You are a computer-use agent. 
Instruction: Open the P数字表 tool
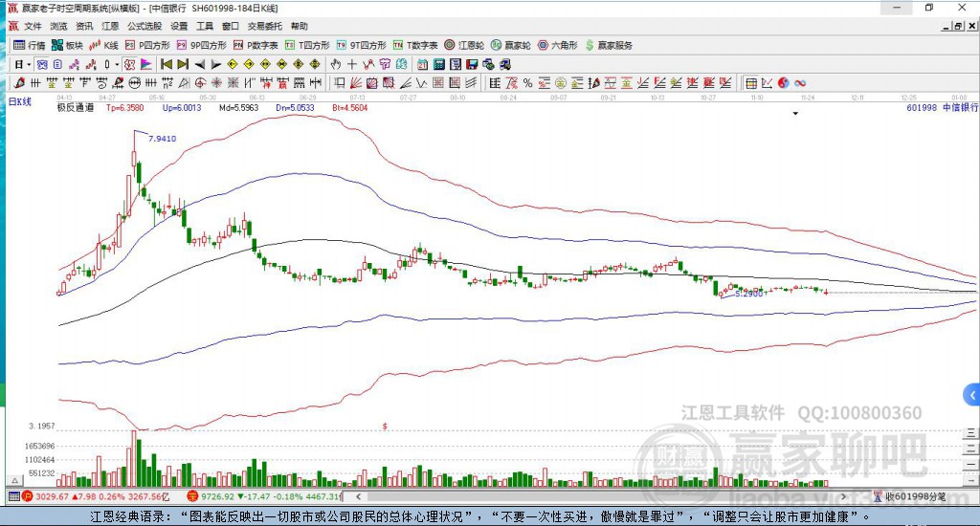[x=256, y=45]
